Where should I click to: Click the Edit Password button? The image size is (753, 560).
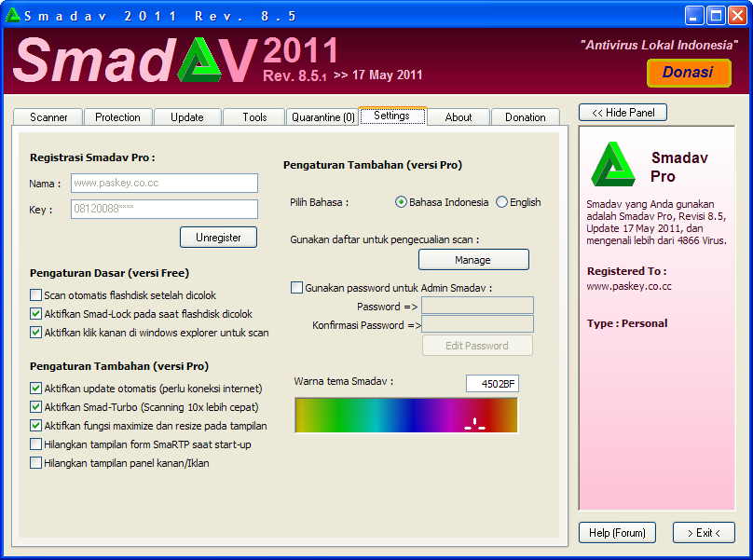coord(477,346)
